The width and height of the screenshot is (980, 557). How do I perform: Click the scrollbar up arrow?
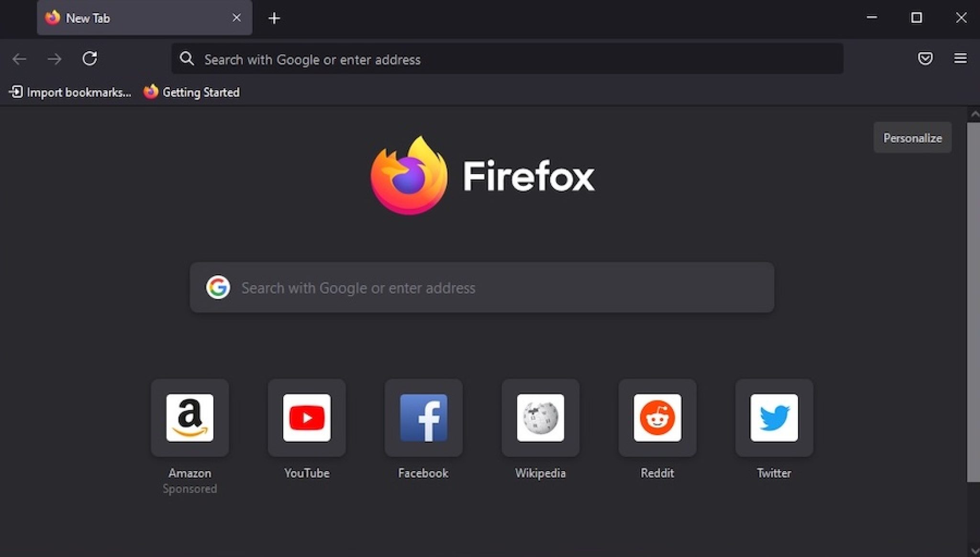click(974, 114)
